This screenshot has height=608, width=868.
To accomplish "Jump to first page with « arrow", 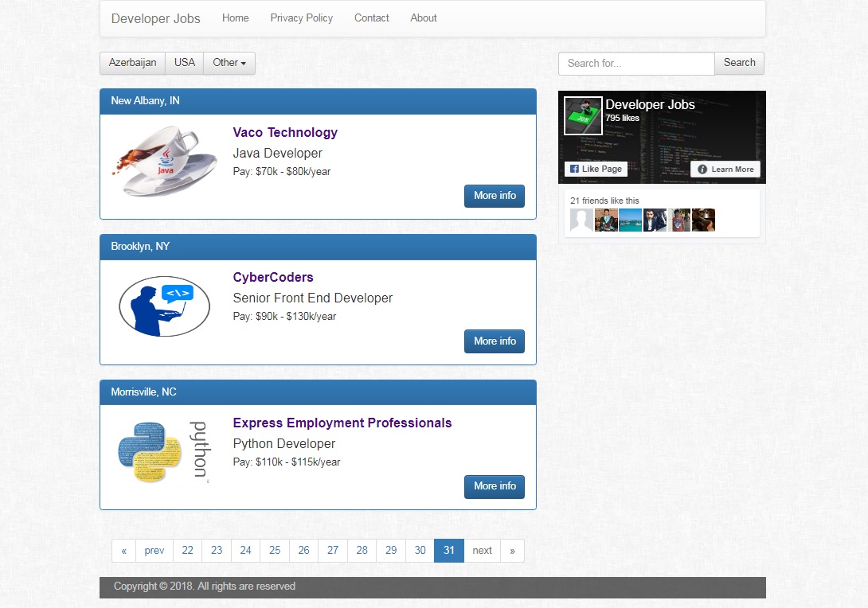I will click(124, 551).
